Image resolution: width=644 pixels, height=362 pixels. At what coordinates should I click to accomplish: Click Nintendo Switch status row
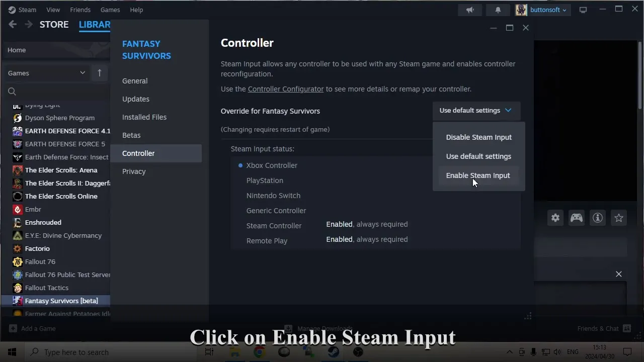[x=273, y=196]
